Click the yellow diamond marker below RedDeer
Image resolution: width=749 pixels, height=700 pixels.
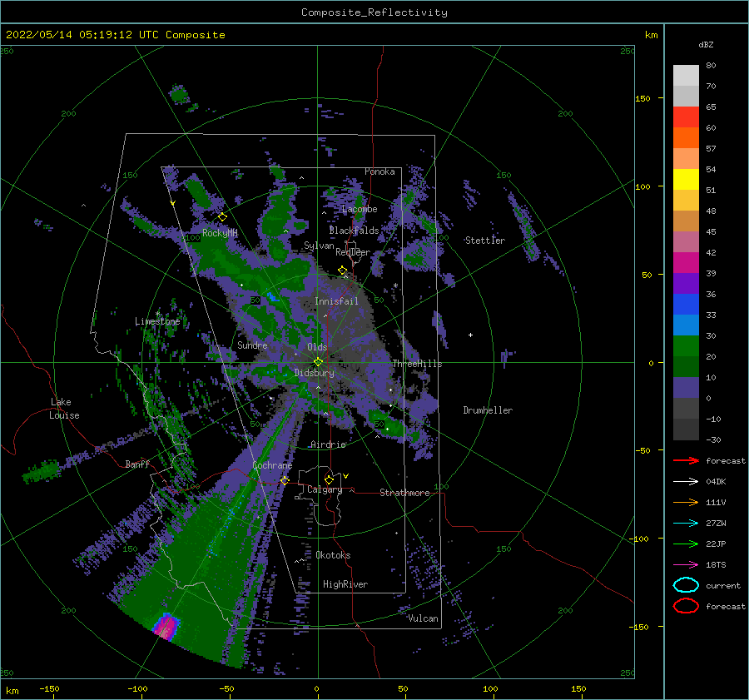343,271
